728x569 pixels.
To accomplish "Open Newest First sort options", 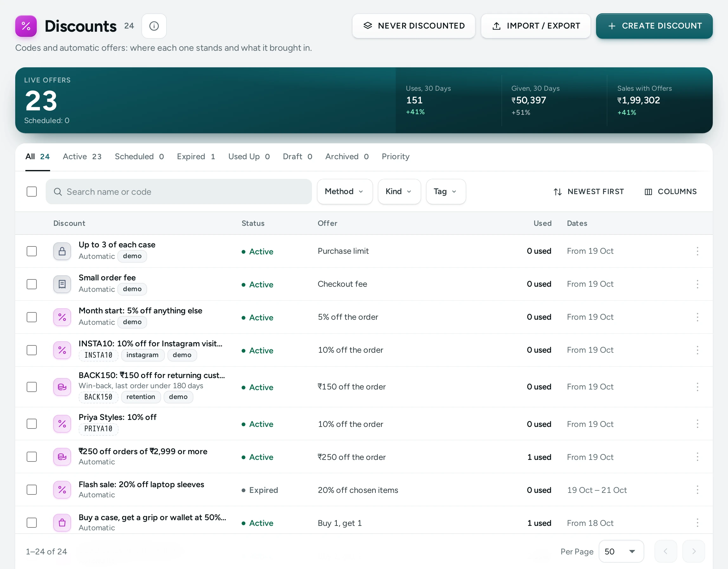I will [x=588, y=192].
